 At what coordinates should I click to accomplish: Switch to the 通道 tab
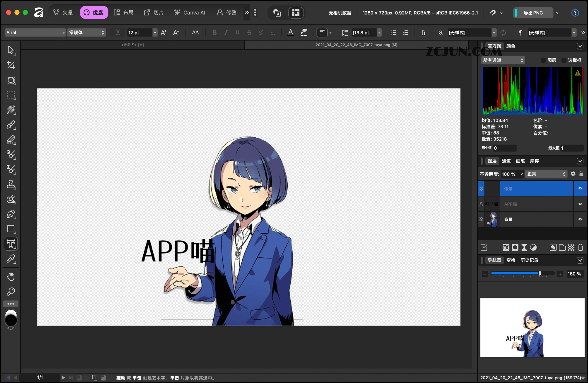pos(506,161)
